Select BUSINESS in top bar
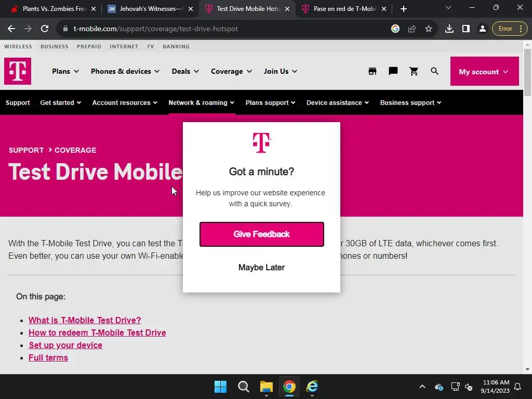Viewport: 532px width, 399px height. pyautogui.click(x=54, y=46)
